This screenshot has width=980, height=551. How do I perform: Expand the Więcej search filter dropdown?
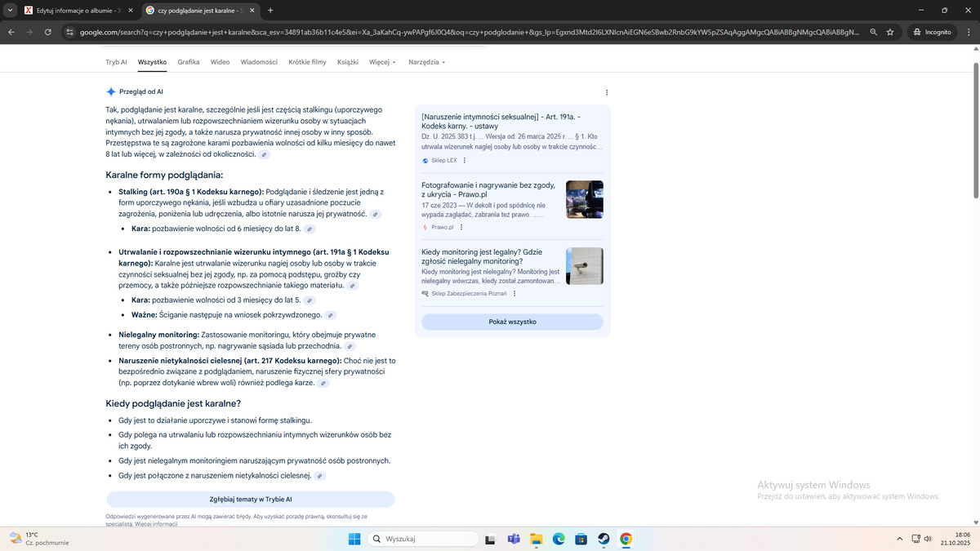(381, 62)
